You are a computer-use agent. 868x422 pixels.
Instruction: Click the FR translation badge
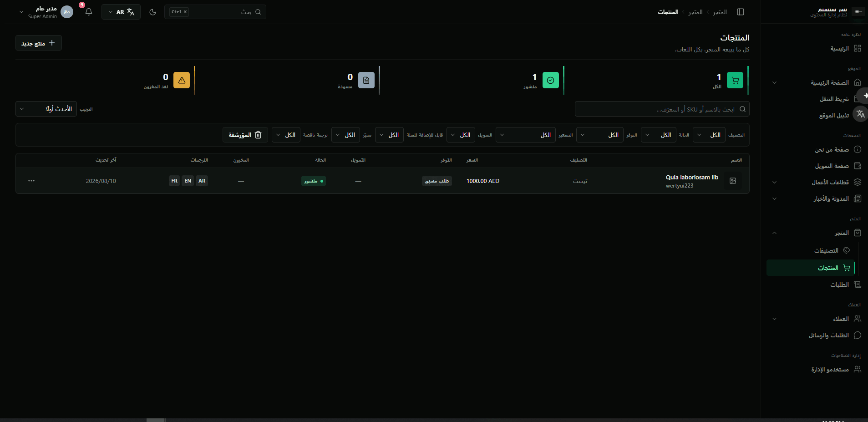174,181
